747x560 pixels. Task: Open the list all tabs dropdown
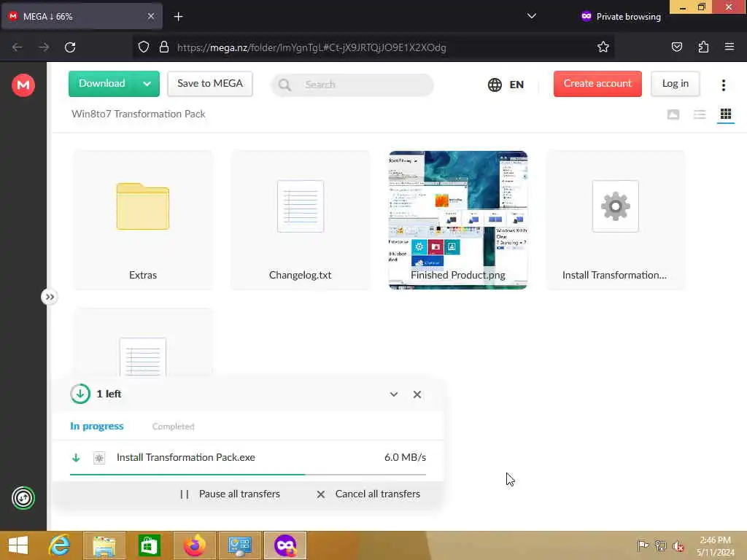click(x=532, y=16)
